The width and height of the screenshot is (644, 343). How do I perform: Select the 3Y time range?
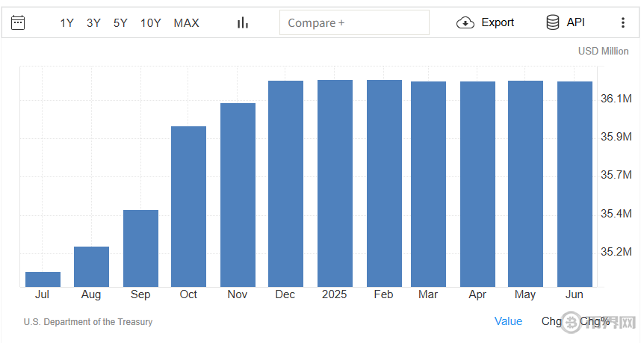[93, 22]
